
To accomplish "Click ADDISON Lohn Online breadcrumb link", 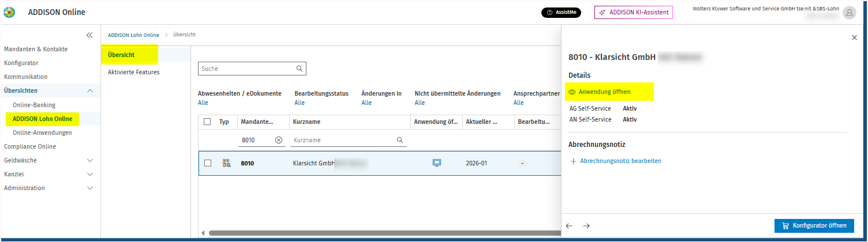I will [x=133, y=35].
